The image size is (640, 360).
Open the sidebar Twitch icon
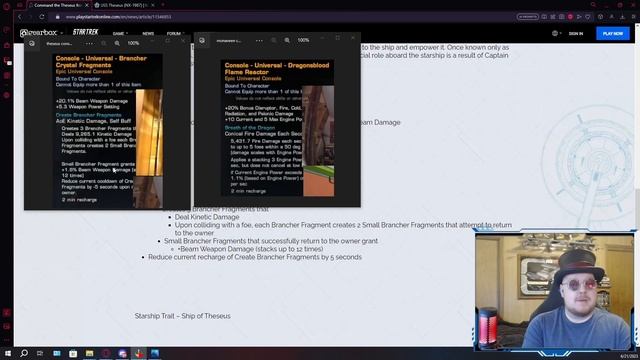(7, 61)
